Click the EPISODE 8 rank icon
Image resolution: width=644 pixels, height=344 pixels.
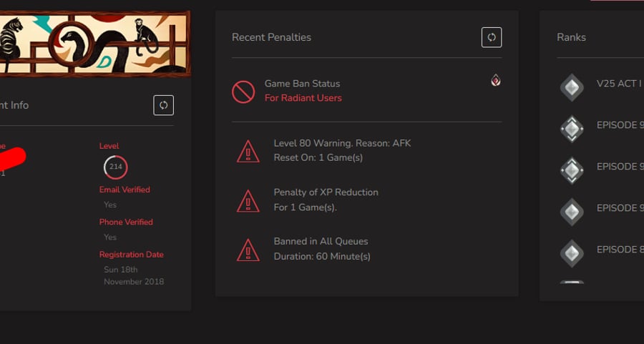(572, 253)
